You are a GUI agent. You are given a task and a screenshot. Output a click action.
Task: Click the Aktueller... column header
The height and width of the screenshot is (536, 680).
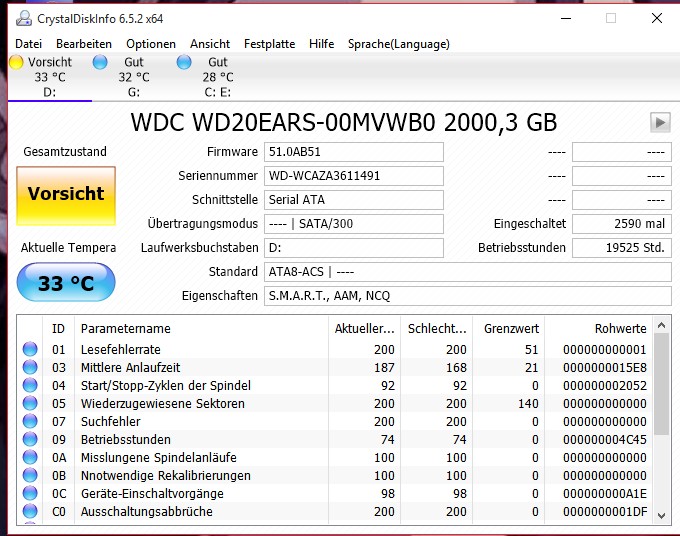point(364,328)
